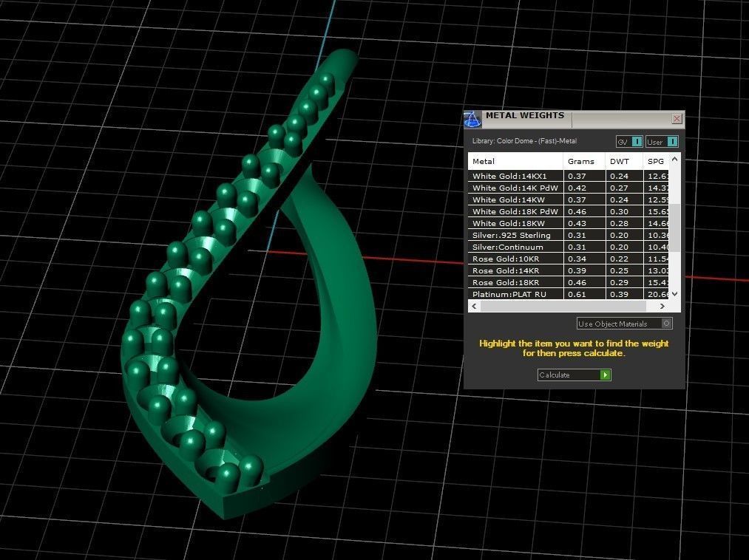Click the list scroll down arrow
Screen dimensions: 749x560
pyautogui.click(x=674, y=294)
